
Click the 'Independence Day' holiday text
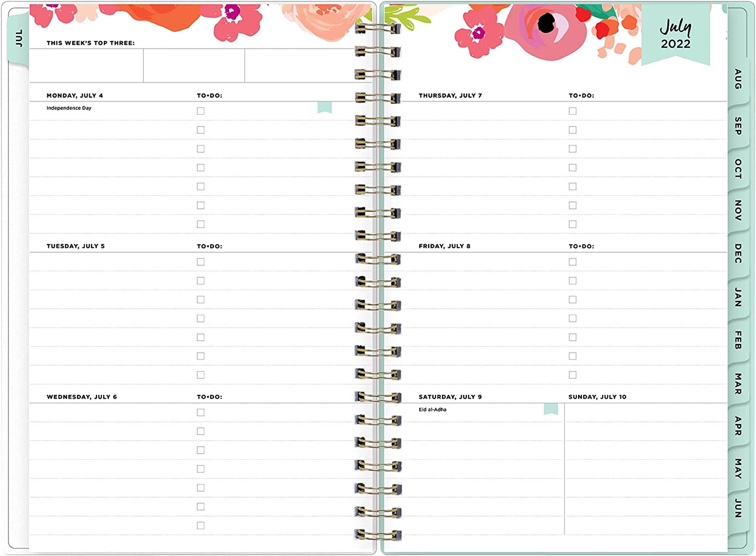click(x=69, y=108)
